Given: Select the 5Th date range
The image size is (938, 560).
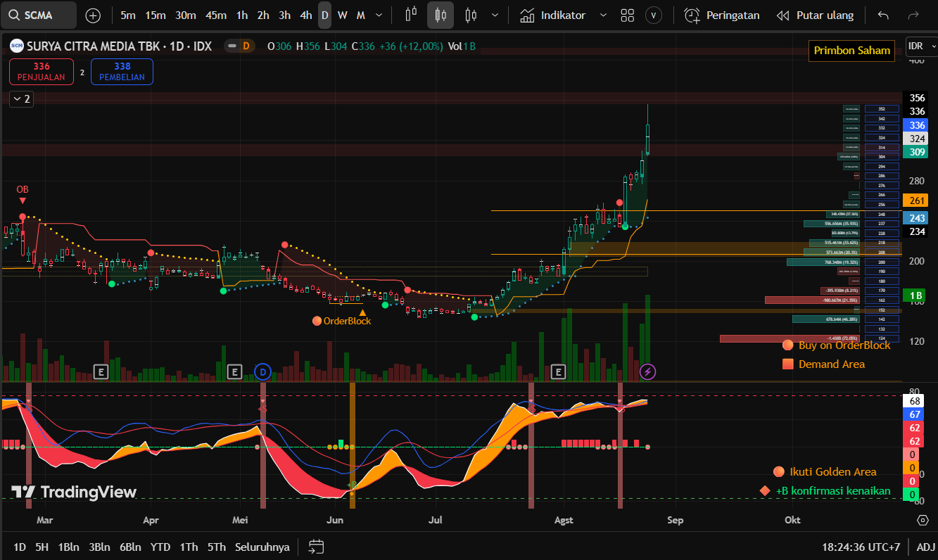Looking at the screenshot, I should 217,547.
